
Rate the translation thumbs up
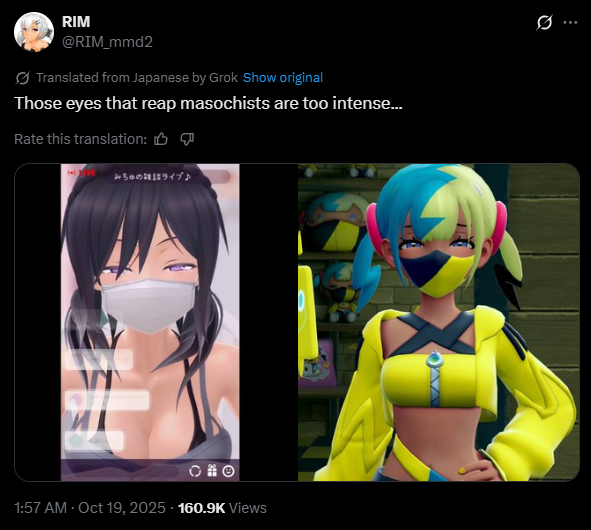(161, 139)
